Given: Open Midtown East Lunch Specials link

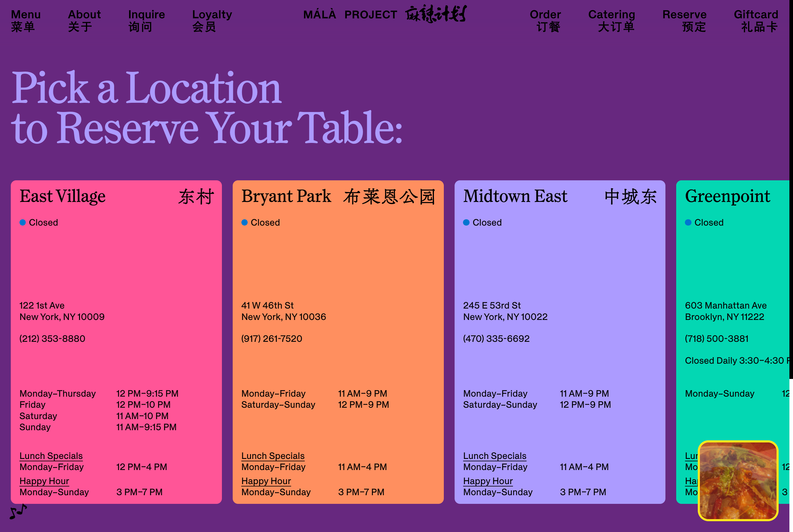Looking at the screenshot, I should point(494,456).
